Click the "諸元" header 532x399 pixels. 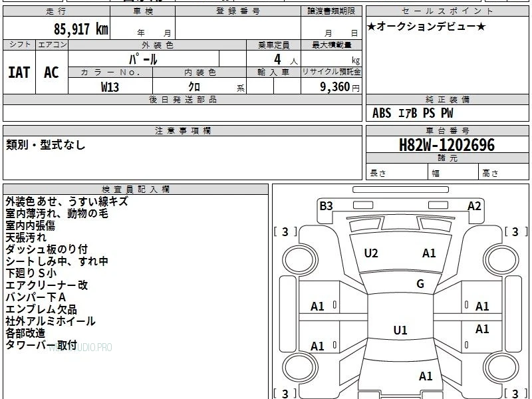pos(447,158)
